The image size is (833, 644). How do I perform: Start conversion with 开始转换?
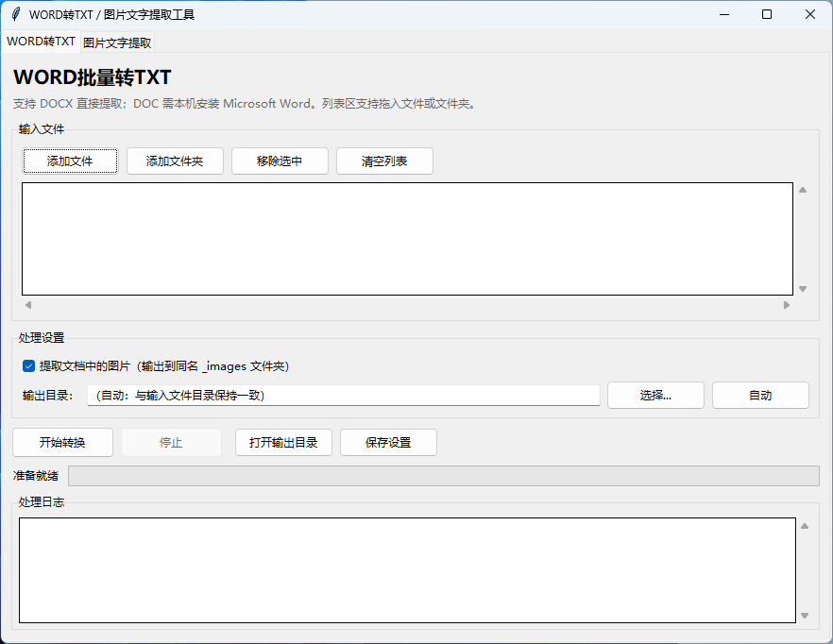62,443
